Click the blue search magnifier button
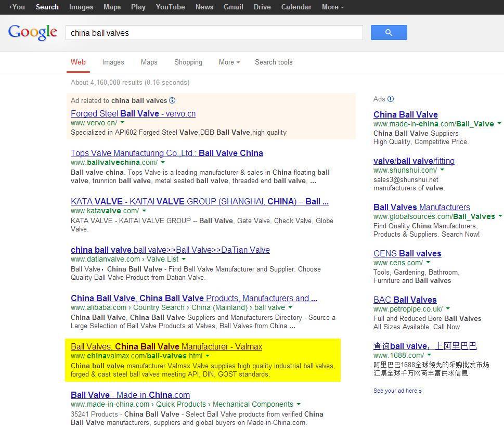The image size is (504, 427). tap(389, 32)
